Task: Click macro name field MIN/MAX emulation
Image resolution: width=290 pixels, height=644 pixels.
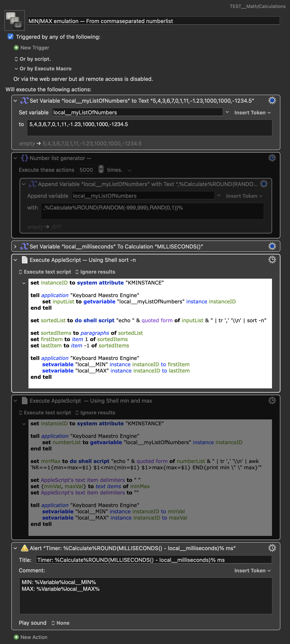Action: [x=153, y=21]
